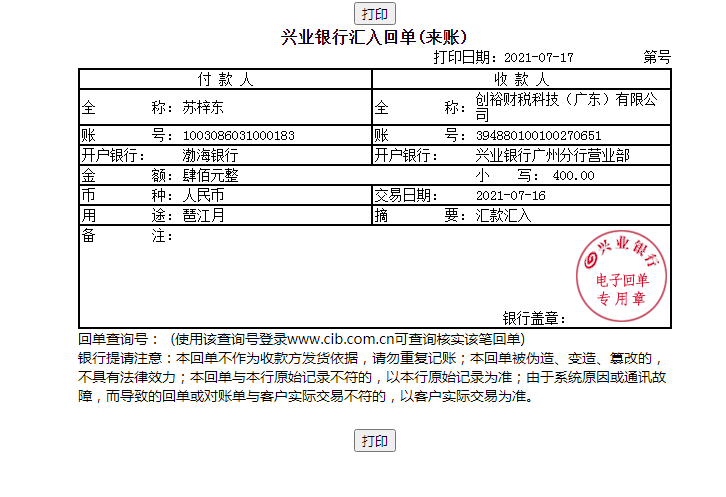The width and height of the screenshot is (726, 497).
Task: Click the red 电子回单专用章 bank stamp
Action: click(621, 276)
